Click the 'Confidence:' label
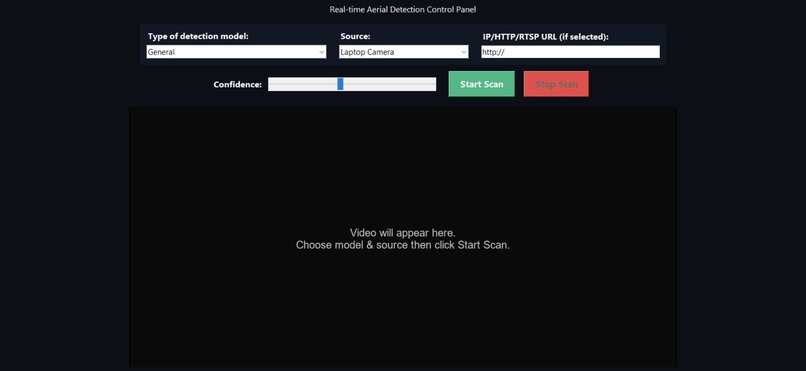 point(237,84)
